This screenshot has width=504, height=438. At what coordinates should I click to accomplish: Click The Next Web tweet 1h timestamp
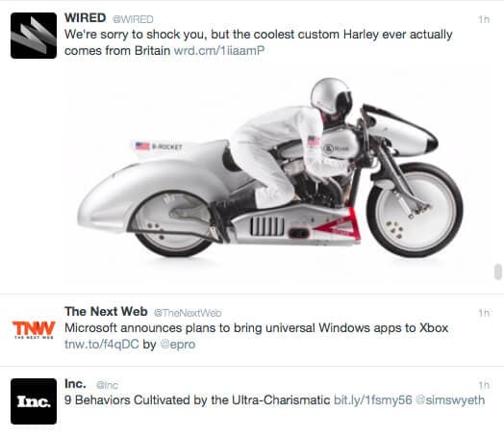coord(484,313)
